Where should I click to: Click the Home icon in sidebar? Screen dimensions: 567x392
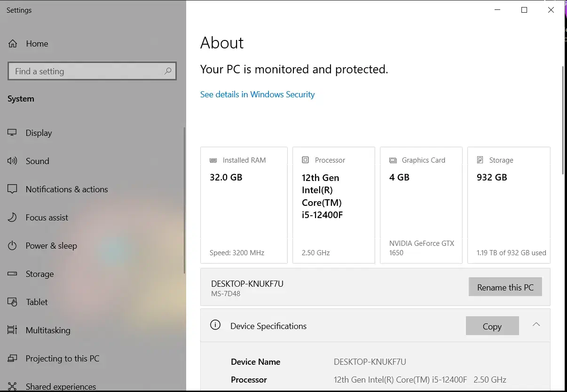(13, 44)
